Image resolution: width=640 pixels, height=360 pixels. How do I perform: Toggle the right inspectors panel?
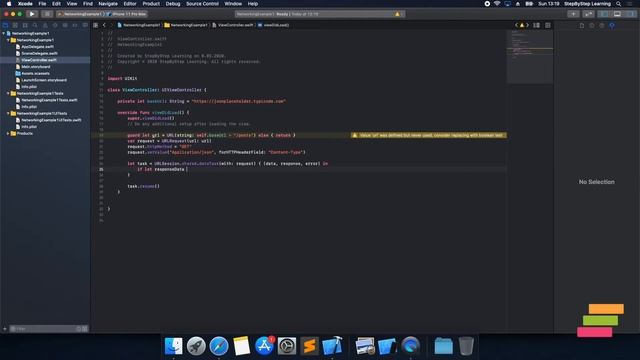click(631, 14)
